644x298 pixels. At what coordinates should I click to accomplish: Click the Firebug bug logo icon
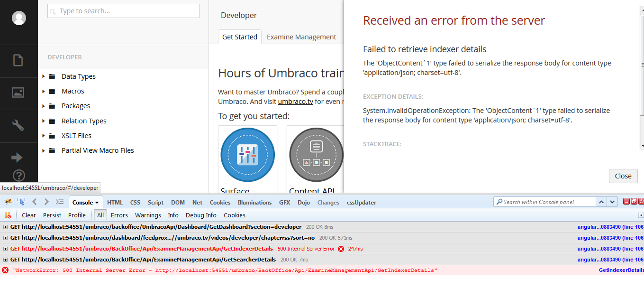8,202
